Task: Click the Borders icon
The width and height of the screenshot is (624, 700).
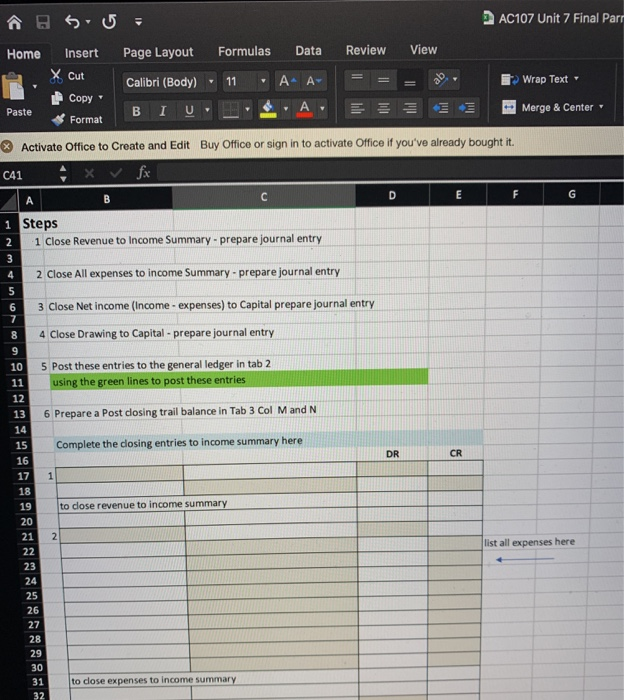Action: tap(230, 110)
